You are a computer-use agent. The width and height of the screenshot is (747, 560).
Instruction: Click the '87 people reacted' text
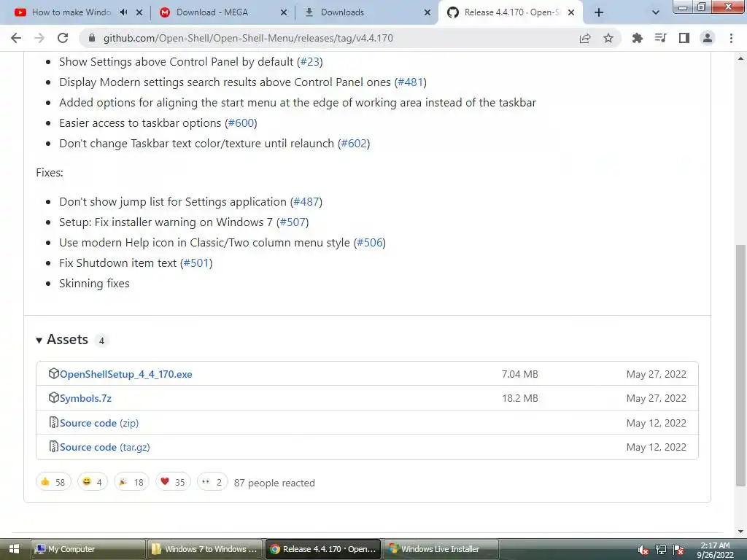click(x=274, y=483)
